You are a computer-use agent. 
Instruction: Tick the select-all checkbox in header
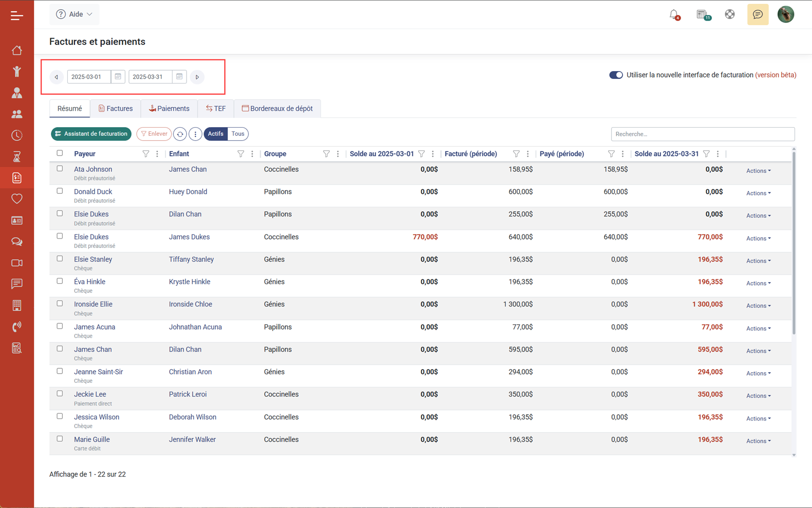pos(60,153)
